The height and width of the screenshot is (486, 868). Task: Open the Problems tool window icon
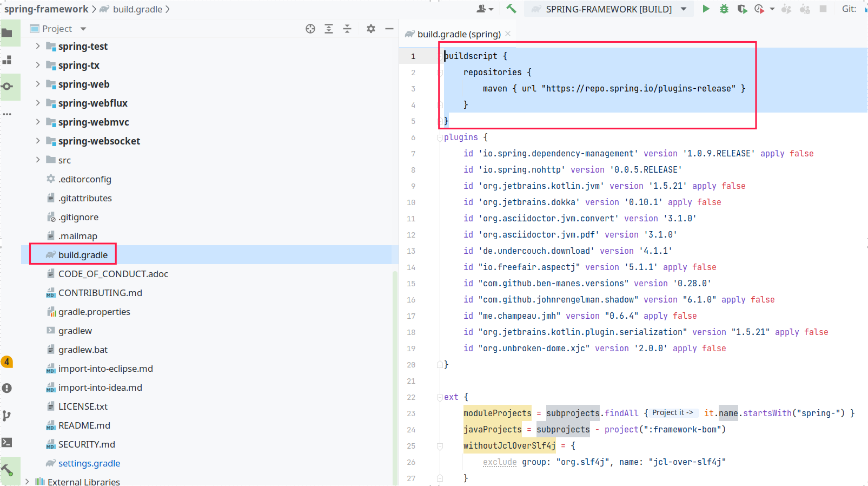point(7,388)
